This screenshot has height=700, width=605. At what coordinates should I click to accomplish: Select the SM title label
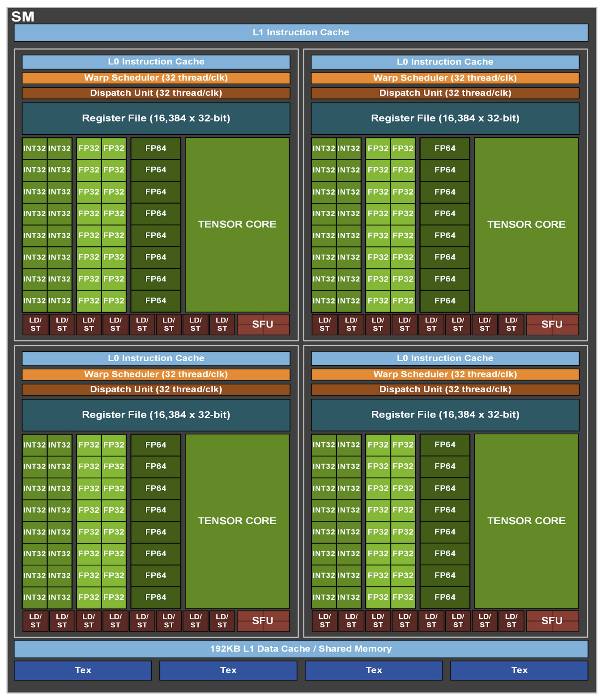[23, 17]
